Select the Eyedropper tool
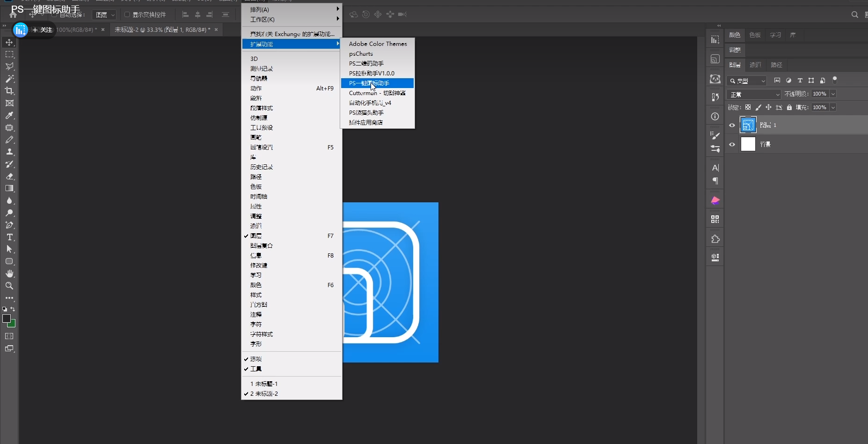 click(x=9, y=115)
